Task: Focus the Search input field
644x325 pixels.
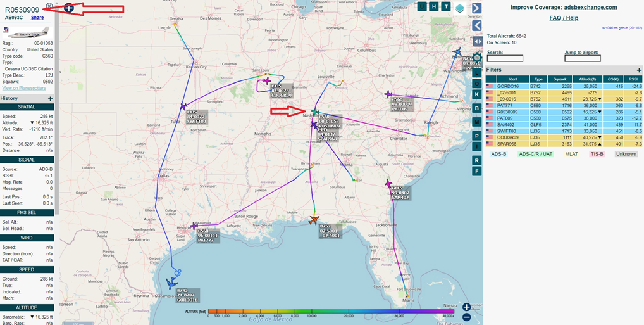Action: pyautogui.click(x=505, y=58)
